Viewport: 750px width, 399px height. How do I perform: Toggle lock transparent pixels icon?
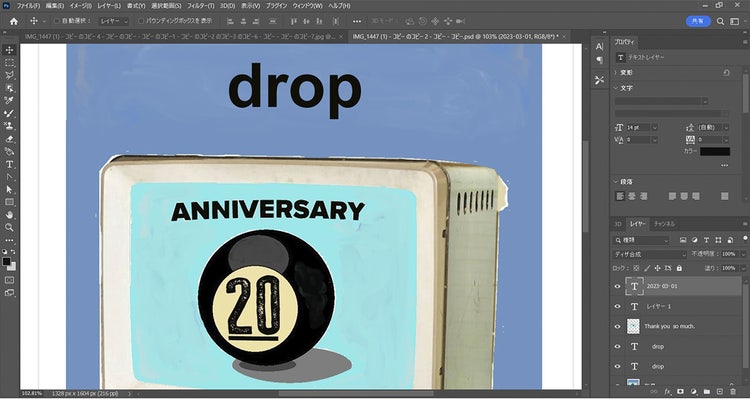(636, 268)
